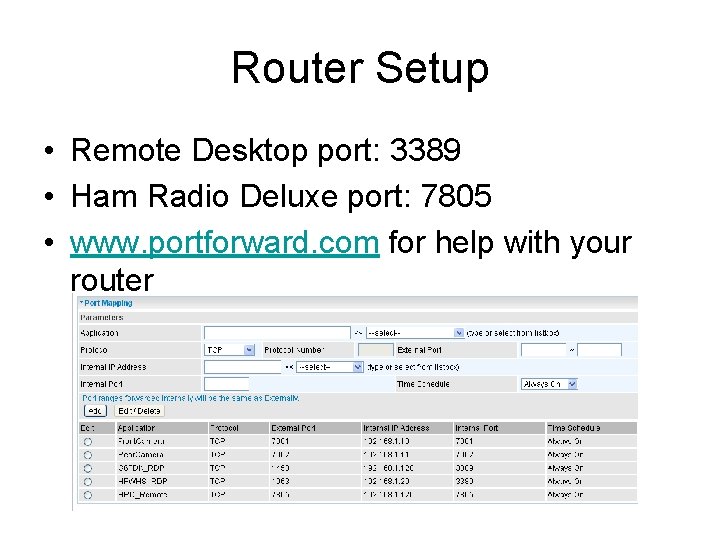Click the Time Schedule column header
The height and width of the screenshot is (540, 720).
tap(591, 428)
